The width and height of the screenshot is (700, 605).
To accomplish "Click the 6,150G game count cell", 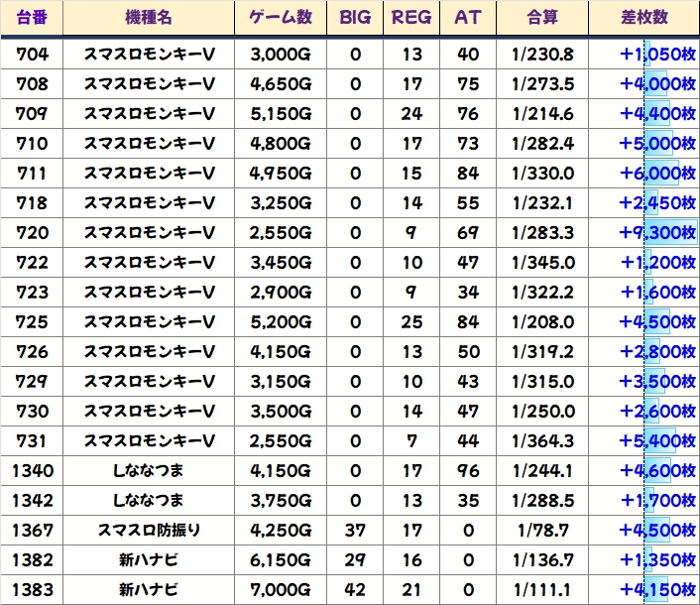I will click(282, 560).
